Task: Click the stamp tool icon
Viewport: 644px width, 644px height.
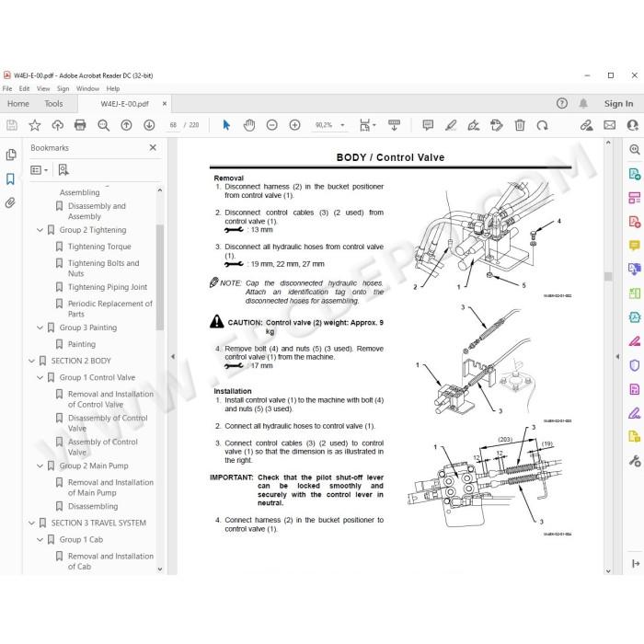Action: coord(497,125)
